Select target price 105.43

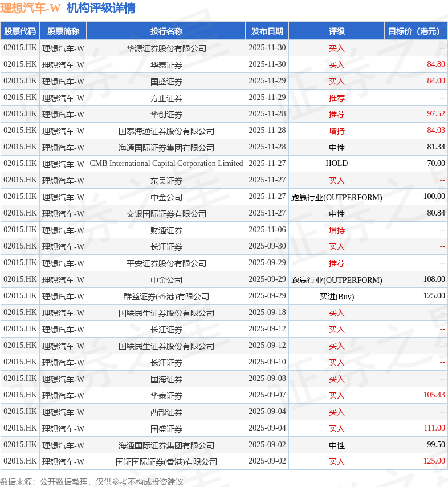(x=434, y=395)
